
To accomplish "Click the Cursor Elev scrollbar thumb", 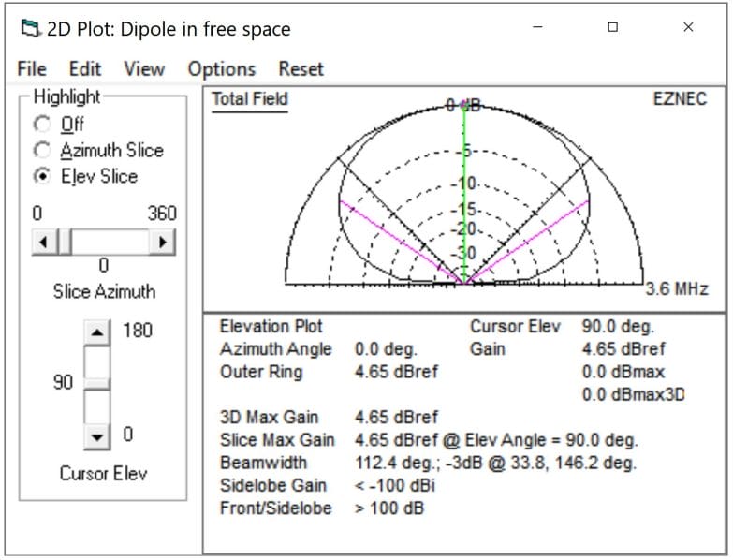I will [96, 383].
